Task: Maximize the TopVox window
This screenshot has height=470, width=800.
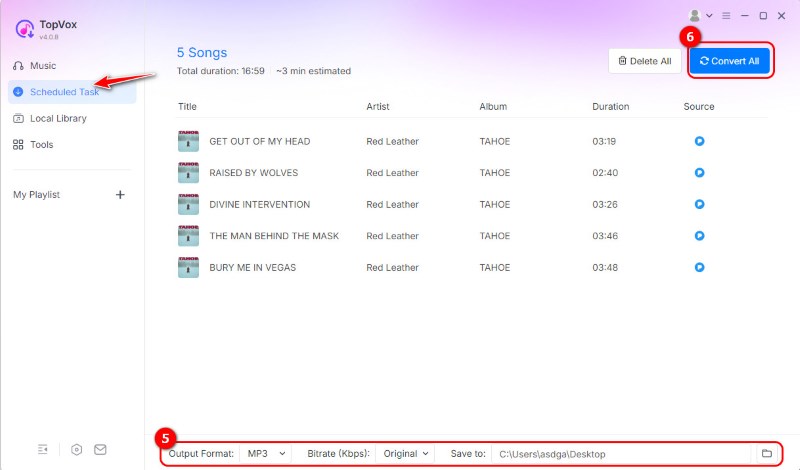Action: pyautogui.click(x=763, y=16)
